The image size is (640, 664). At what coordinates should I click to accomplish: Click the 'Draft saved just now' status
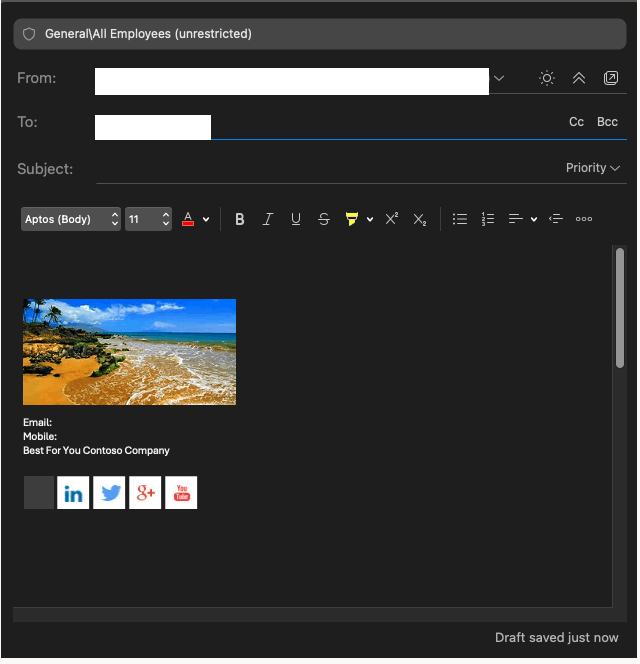pyautogui.click(x=557, y=638)
